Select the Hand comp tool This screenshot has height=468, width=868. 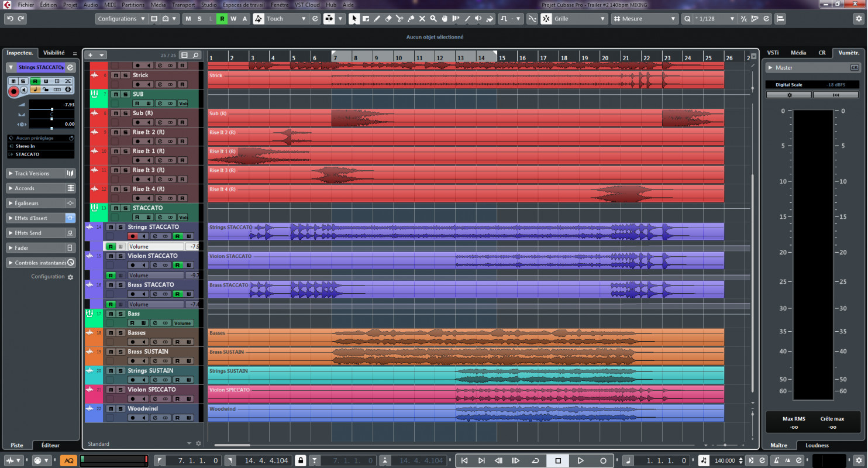(445, 19)
